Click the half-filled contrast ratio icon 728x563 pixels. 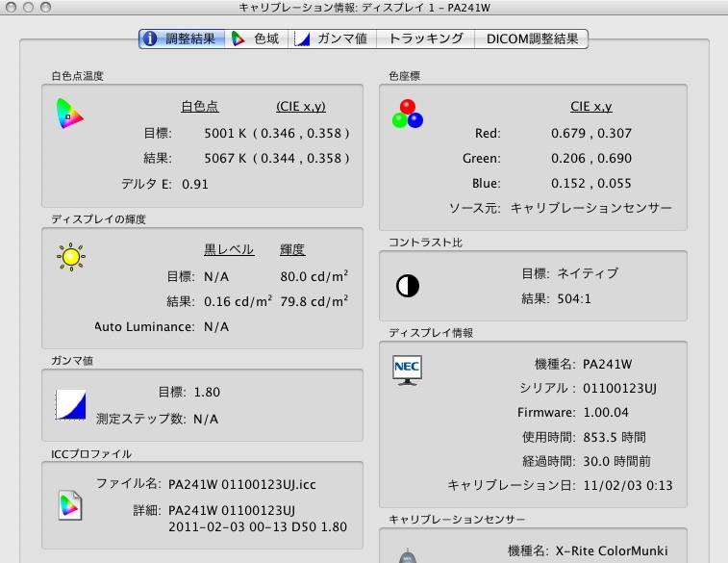pos(408,286)
